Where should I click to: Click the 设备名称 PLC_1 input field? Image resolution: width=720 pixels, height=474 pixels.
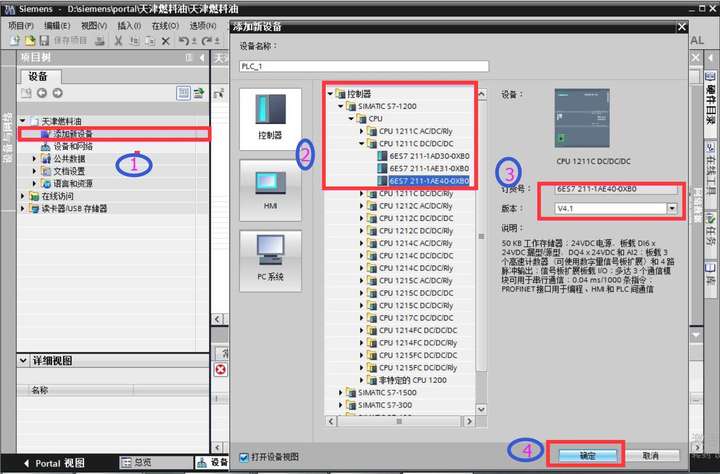tap(364, 66)
